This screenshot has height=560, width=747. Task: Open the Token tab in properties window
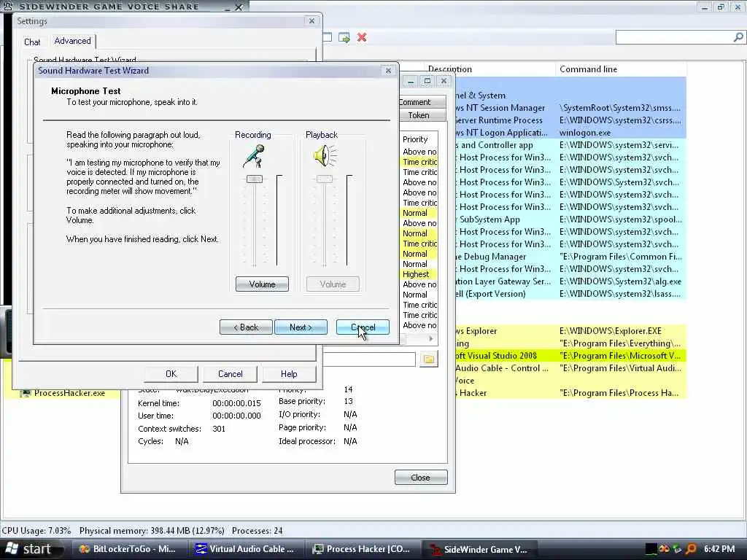[421, 115]
